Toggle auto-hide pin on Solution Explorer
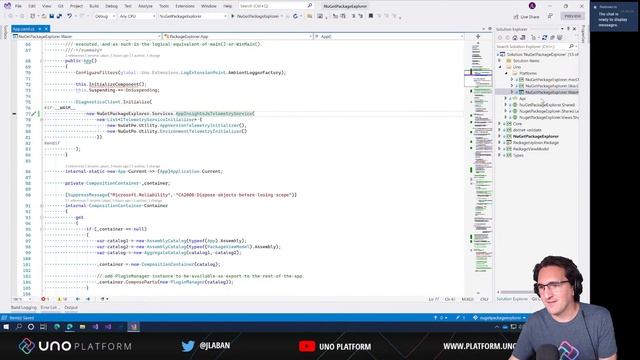Screen dimensions: 640x360 [x=568, y=29]
